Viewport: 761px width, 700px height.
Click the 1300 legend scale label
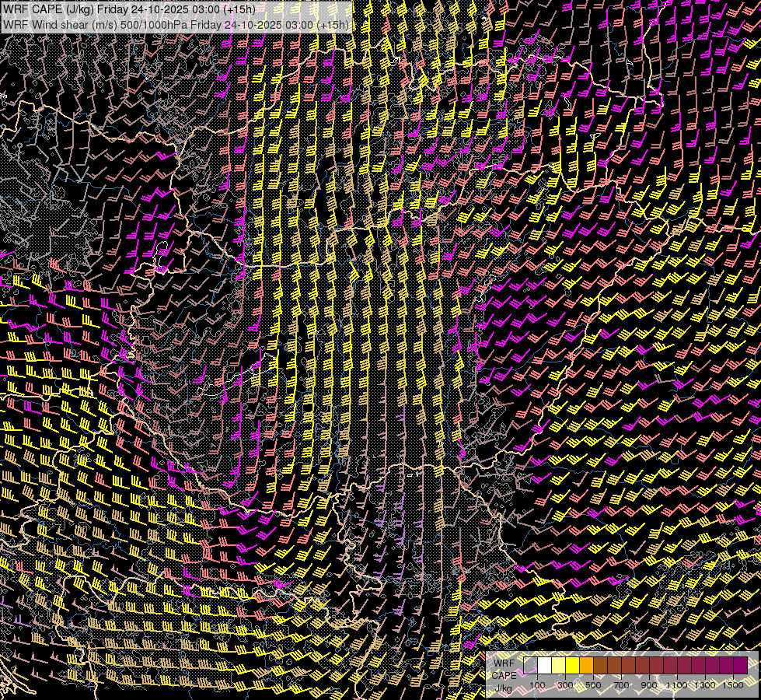[x=705, y=685]
